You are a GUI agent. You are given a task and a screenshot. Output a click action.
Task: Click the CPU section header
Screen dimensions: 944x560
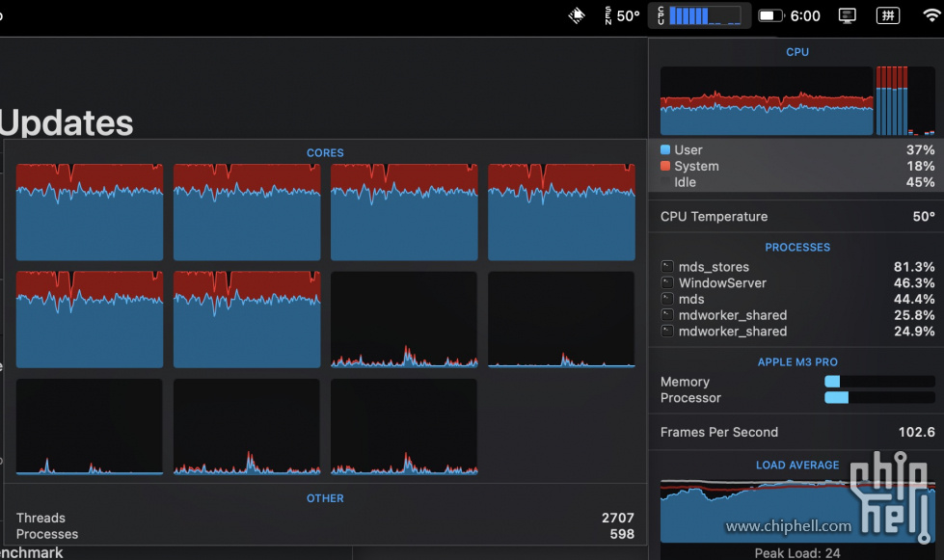point(797,52)
